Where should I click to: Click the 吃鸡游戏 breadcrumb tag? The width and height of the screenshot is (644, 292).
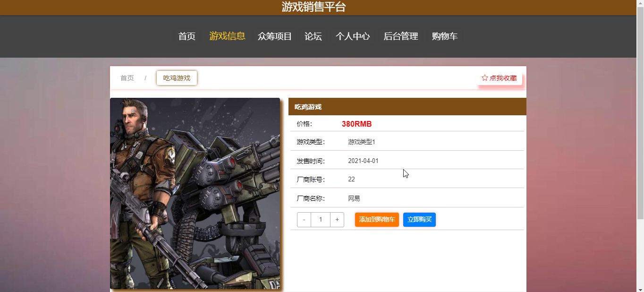pyautogui.click(x=177, y=78)
